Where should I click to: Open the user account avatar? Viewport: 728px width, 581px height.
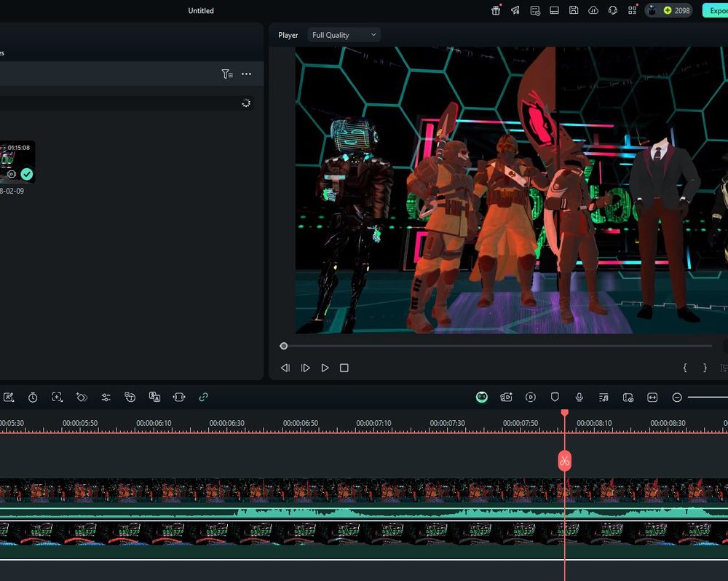652,10
